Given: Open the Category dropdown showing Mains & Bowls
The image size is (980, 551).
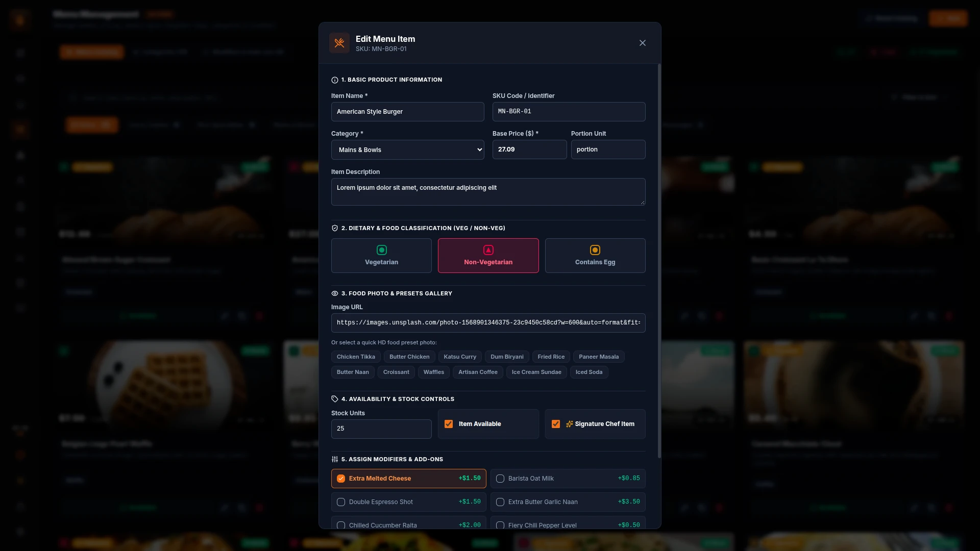Looking at the screenshot, I should point(408,150).
